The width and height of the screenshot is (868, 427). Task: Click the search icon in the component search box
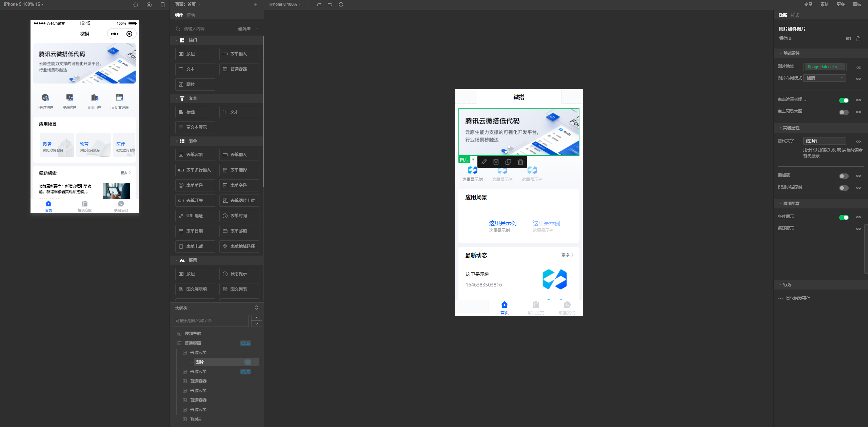(x=178, y=29)
